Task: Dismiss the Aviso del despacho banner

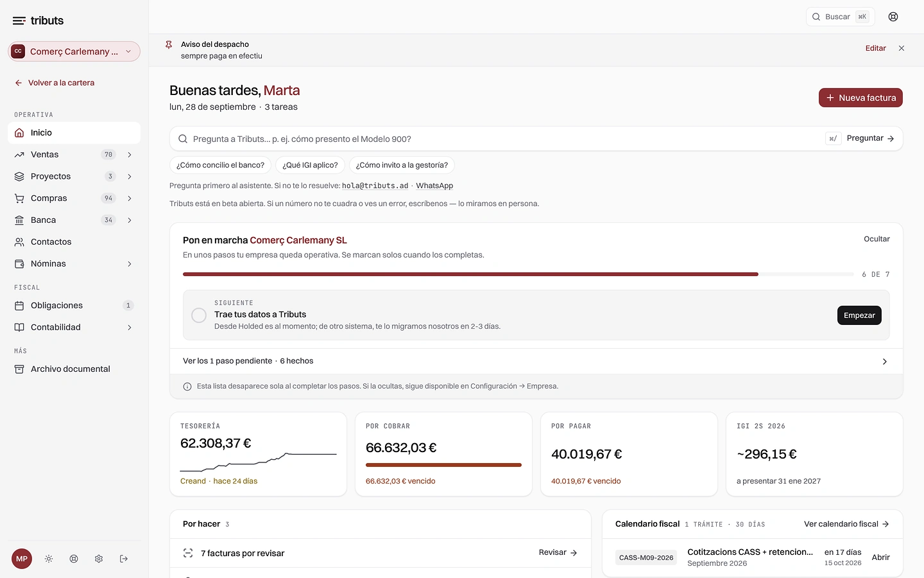Action: (x=902, y=48)
